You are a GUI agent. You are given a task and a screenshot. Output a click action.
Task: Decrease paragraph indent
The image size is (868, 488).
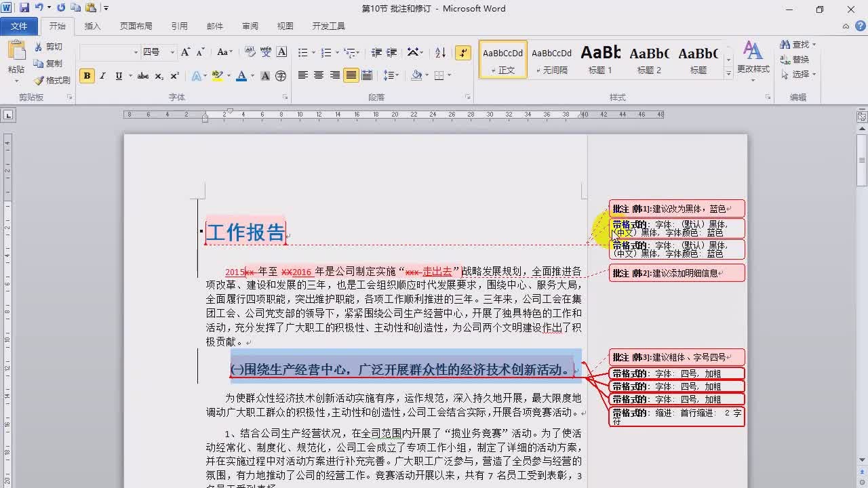point(376,52)
